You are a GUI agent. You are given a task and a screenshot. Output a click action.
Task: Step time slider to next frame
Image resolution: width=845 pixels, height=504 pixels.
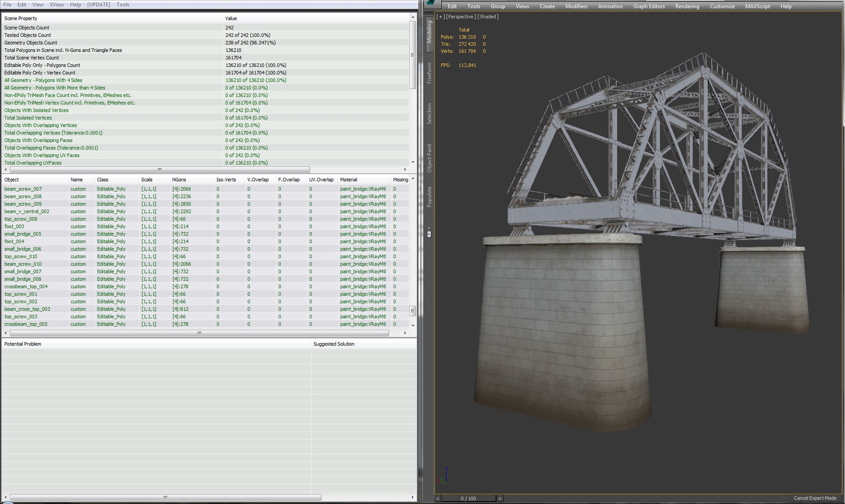pyautogui.click(x=500, y=498)
